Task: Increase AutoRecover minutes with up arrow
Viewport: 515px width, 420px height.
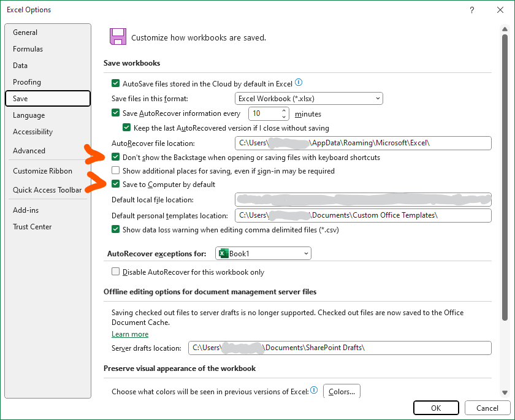Action: pyautogui.click(x=284, y=110)
